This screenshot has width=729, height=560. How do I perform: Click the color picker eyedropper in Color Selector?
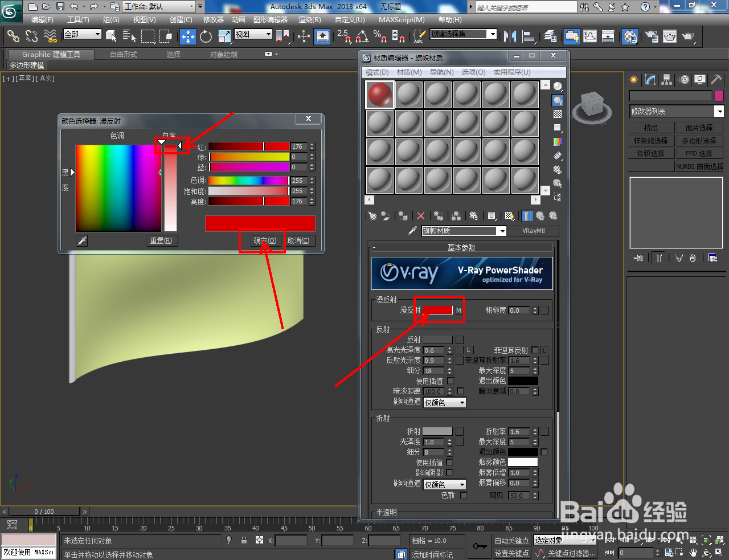coord(82,241)
